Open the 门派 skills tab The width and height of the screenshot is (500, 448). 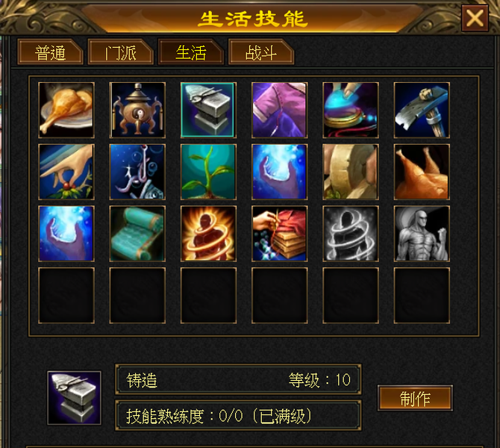pyautogui.click(x=121, y=52)
